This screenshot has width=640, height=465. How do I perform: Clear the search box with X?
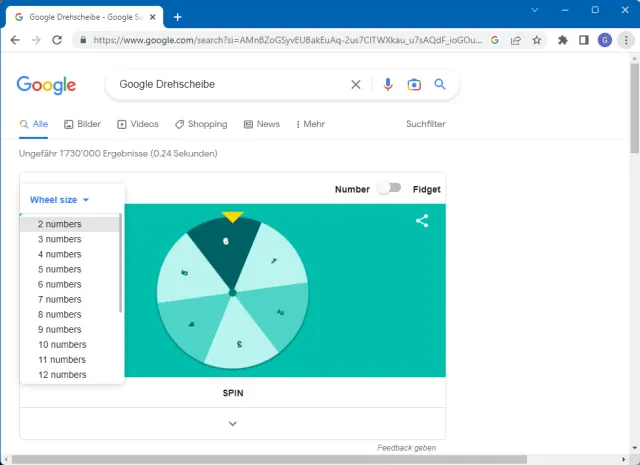coord(355,85)
